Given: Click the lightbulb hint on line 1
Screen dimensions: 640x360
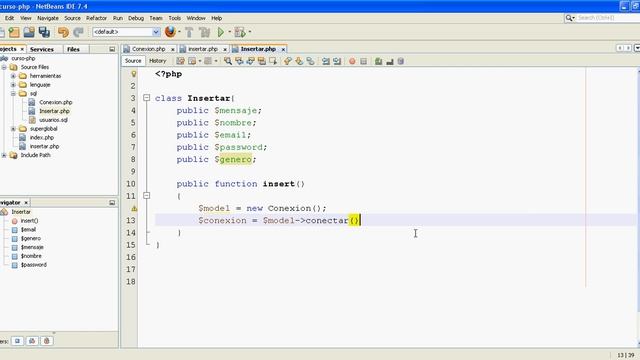Looking at the screenshot, I should click(x=133, y=74).
